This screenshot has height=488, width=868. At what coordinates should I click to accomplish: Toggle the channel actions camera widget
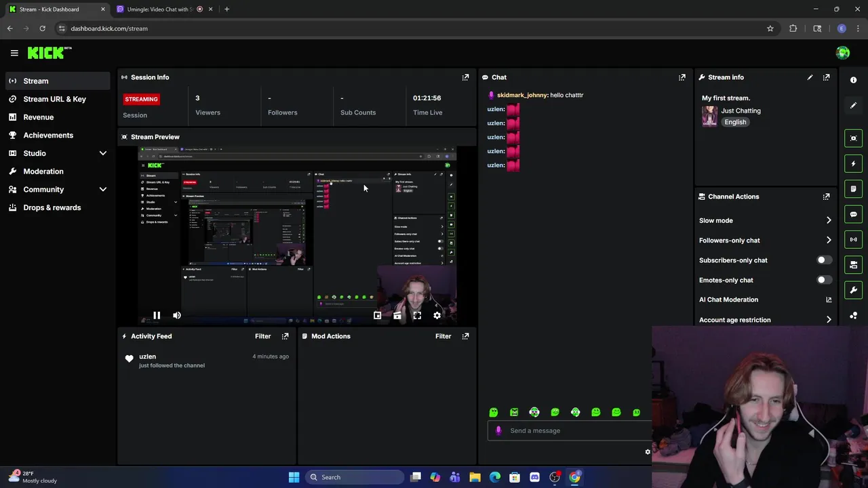pyautogui.click(x=854, y=264)
